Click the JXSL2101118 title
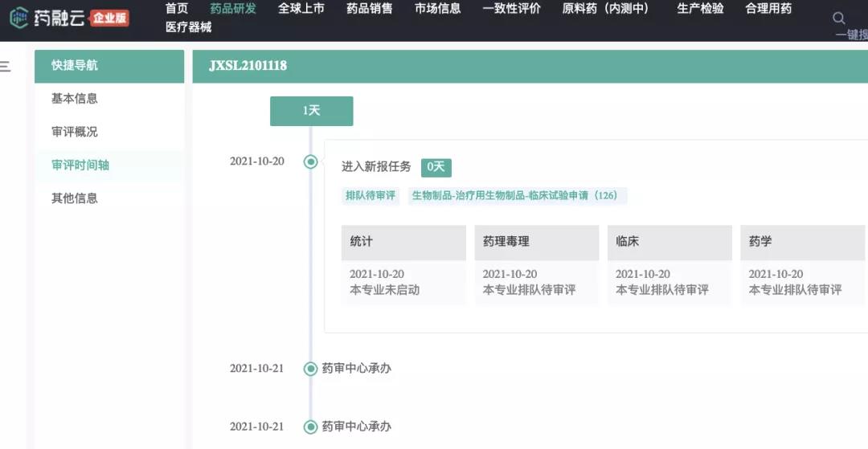The image size is (868, 449). 248,66
